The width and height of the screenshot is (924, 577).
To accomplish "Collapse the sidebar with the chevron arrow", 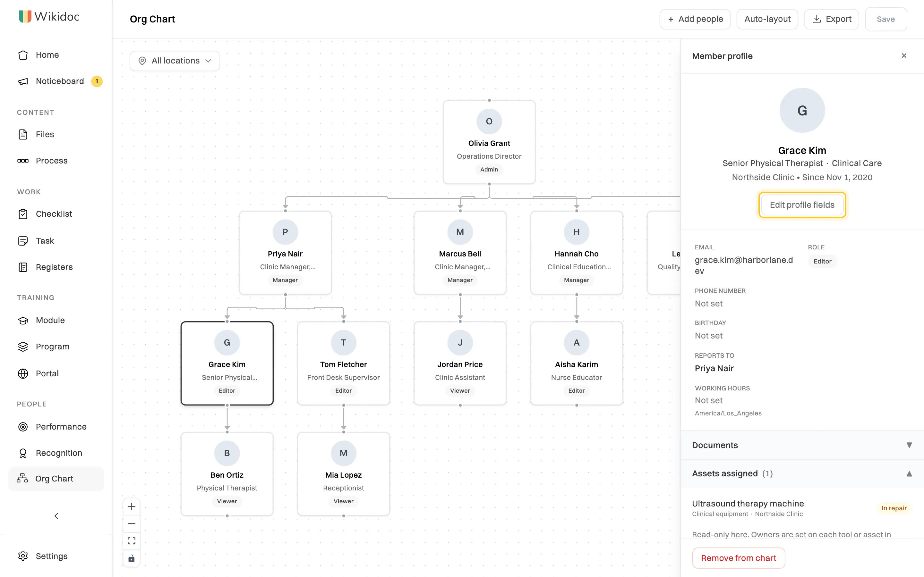I will (56, 516).
